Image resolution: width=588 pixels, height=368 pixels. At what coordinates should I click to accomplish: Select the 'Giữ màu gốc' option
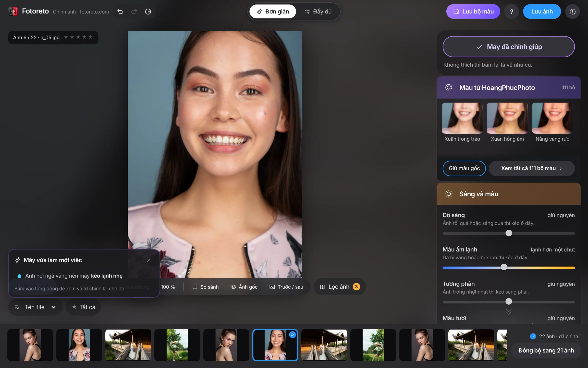tap(464, 168)
